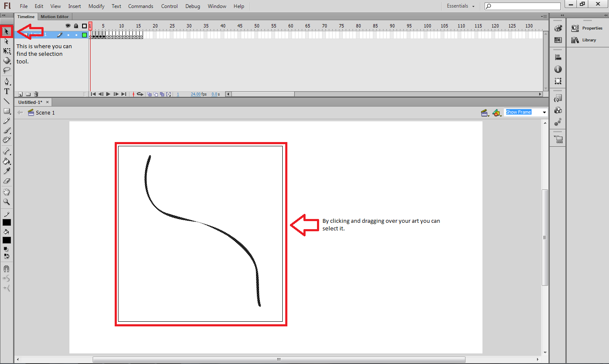This screenshot has width=609, height=364.
Task: Open the Align panel icon
Action: [x=558, y=56]
